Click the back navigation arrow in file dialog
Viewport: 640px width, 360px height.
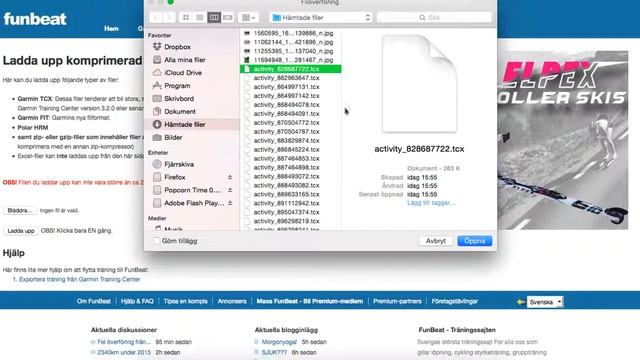coord(156,18)
